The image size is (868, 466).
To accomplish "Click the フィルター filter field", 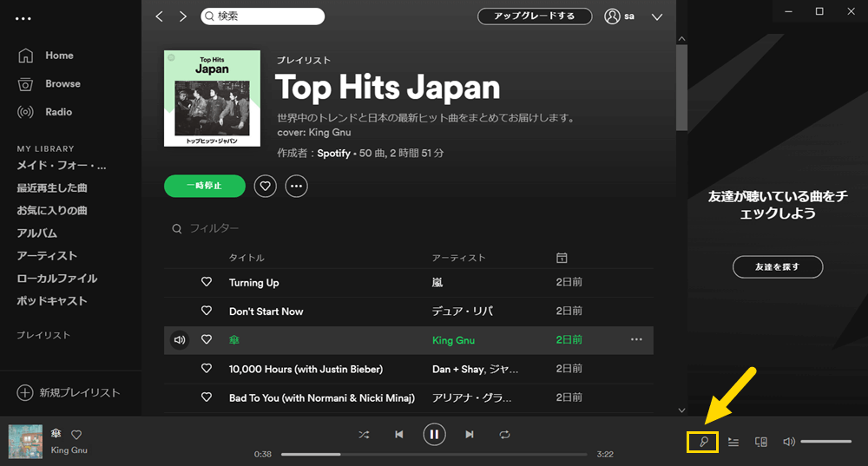I will click(206, 228).
